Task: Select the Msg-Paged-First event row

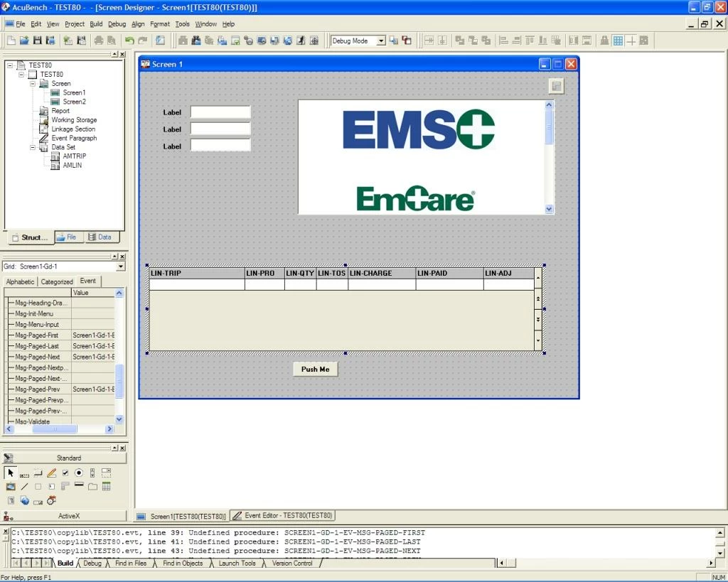Action: [x=61, y=335]
